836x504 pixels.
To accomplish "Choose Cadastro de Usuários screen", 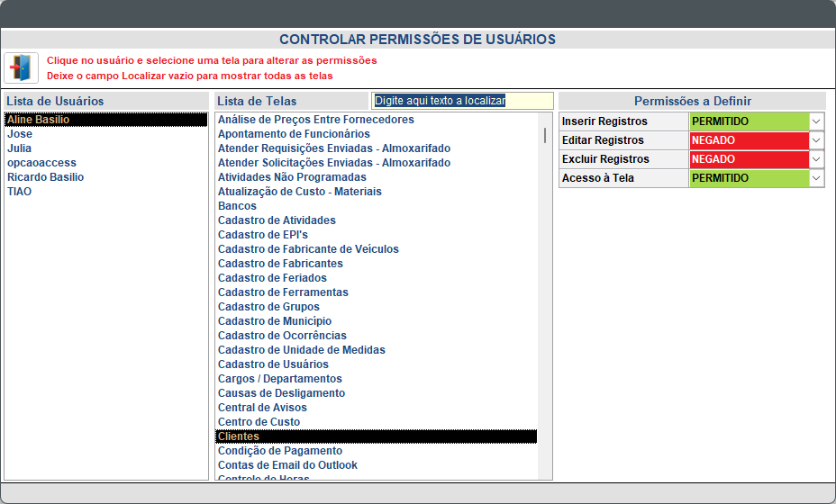I will pos(273,364).
